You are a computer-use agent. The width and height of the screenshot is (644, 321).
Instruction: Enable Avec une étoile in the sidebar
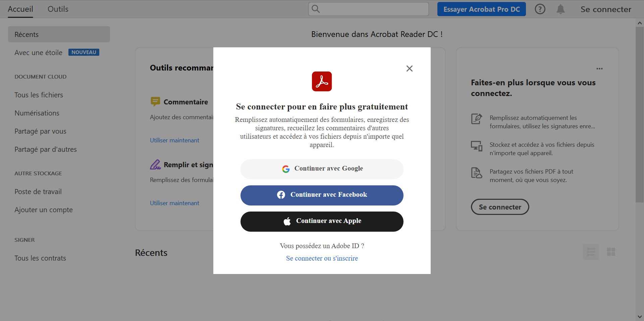(x=38, y=52)
